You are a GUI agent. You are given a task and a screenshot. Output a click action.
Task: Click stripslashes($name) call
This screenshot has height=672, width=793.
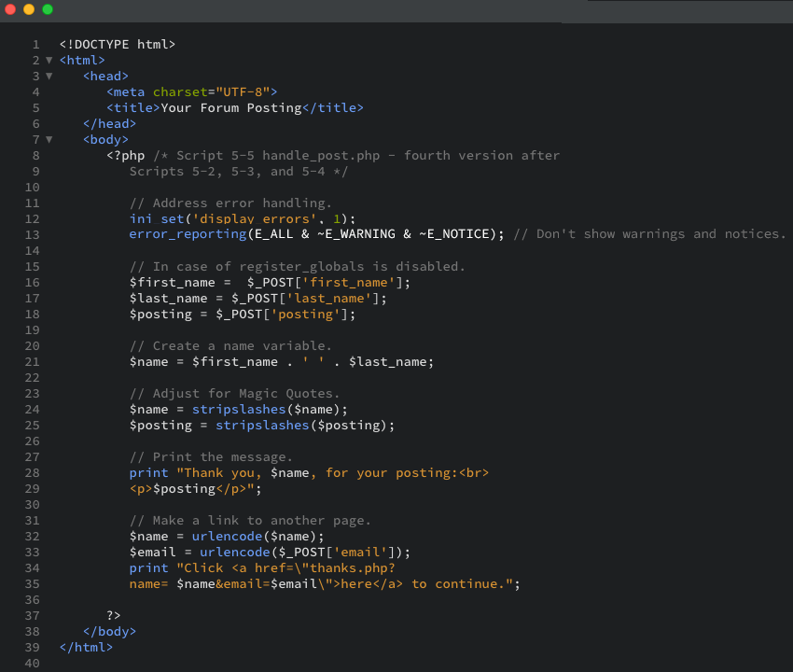coord(270,410)
